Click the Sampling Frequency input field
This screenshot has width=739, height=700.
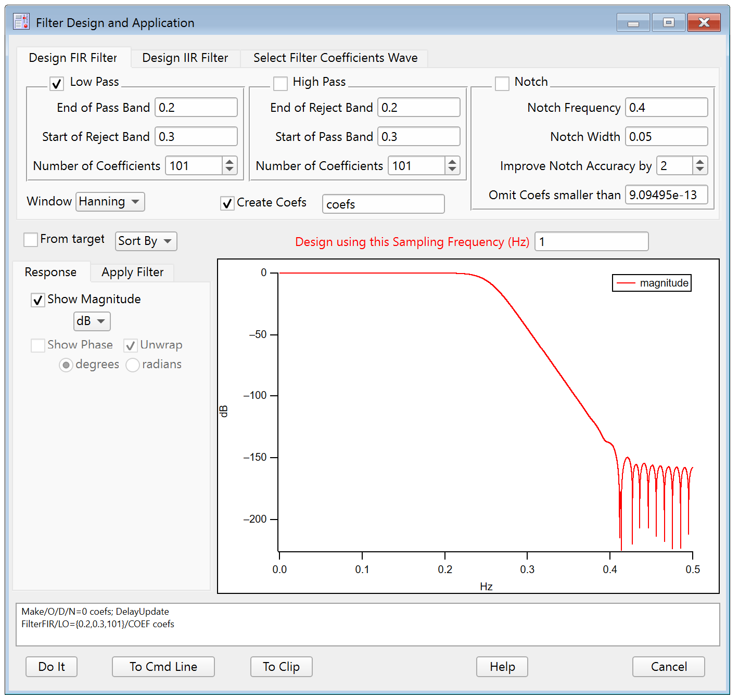click(x=591, y=242)
